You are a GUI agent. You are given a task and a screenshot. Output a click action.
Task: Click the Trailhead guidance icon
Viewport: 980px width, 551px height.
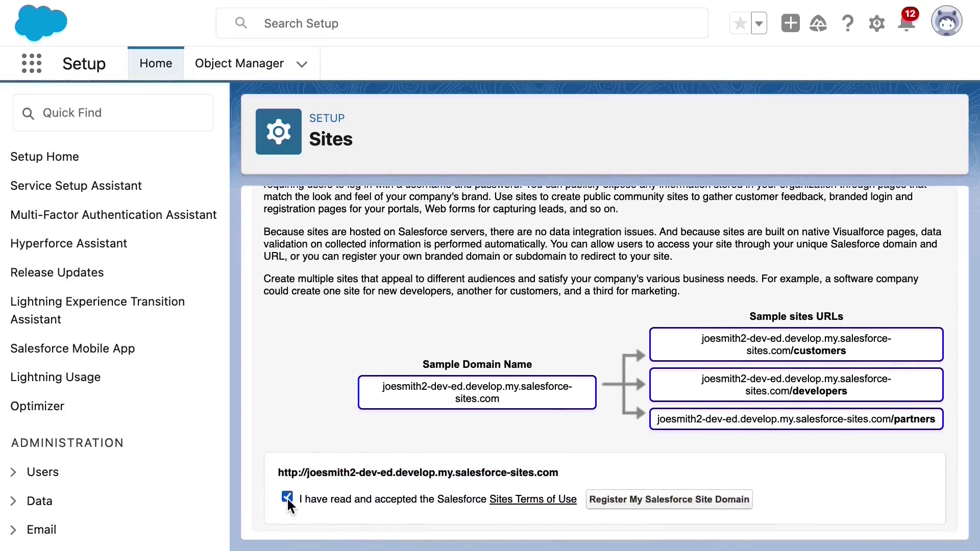818,23
